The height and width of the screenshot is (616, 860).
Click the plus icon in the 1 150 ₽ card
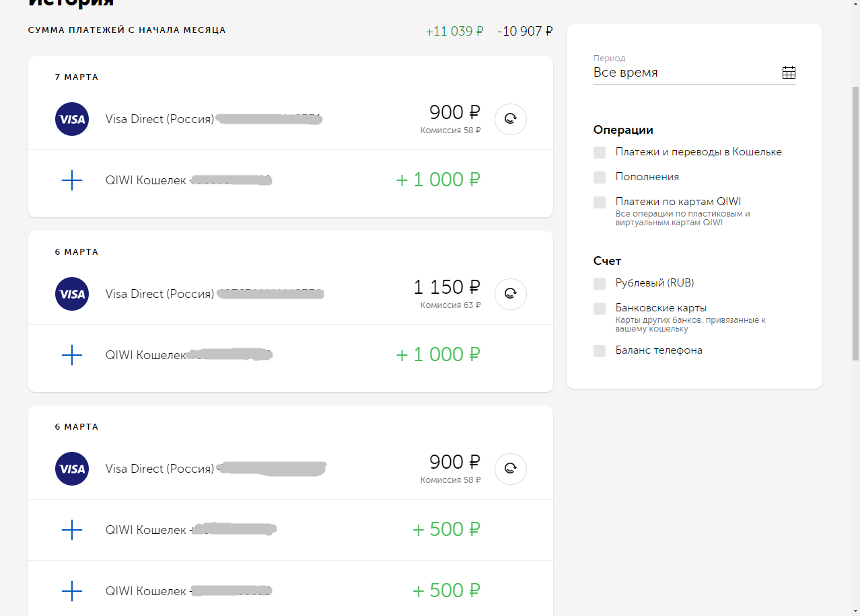[x=72, y=355]
